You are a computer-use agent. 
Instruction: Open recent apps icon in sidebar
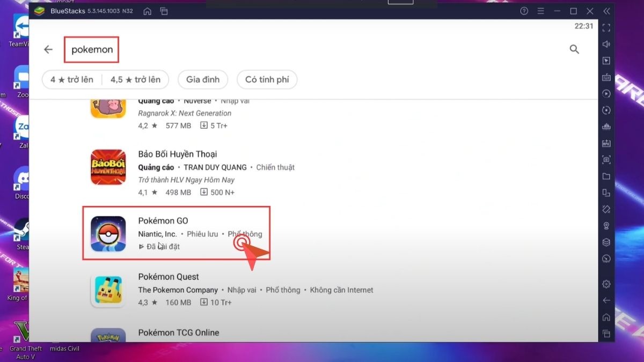pyautogui.click(x=606, y=333)
